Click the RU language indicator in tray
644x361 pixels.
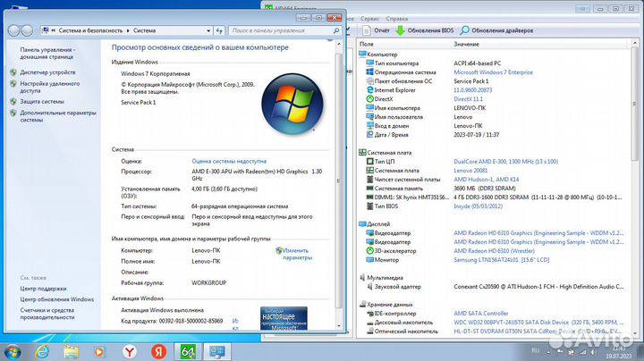point(535,350)
